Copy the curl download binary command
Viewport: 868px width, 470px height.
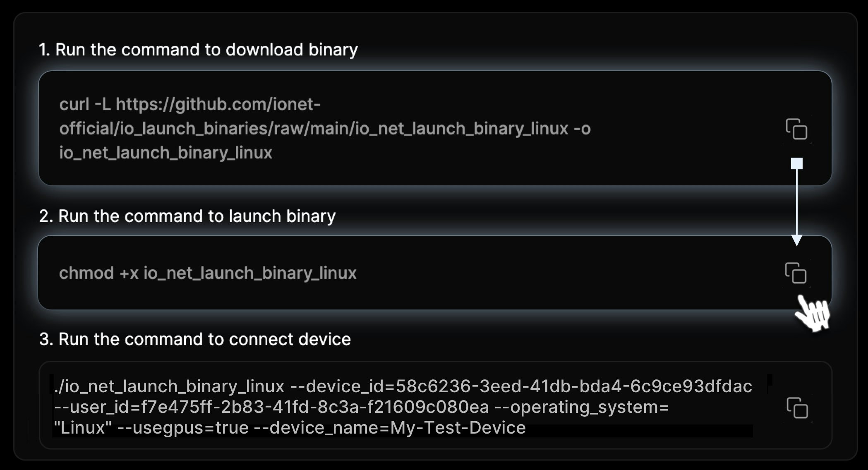point(796,129)
